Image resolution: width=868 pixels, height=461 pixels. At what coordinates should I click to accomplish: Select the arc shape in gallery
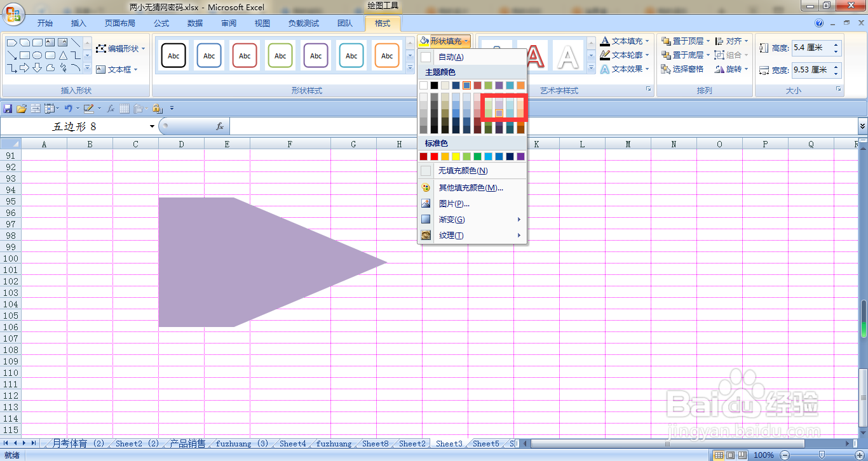[76, 67]
